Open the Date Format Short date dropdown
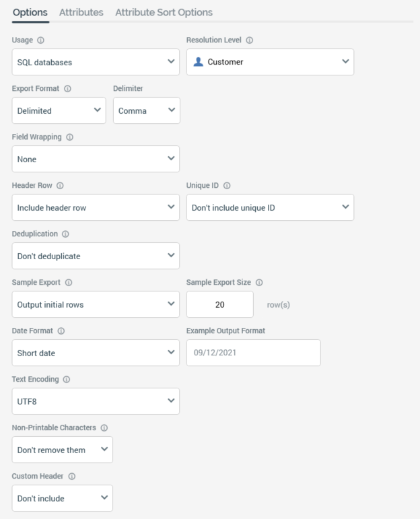The height and width of the screenshot is (519, 420). [x=96, y=353]
